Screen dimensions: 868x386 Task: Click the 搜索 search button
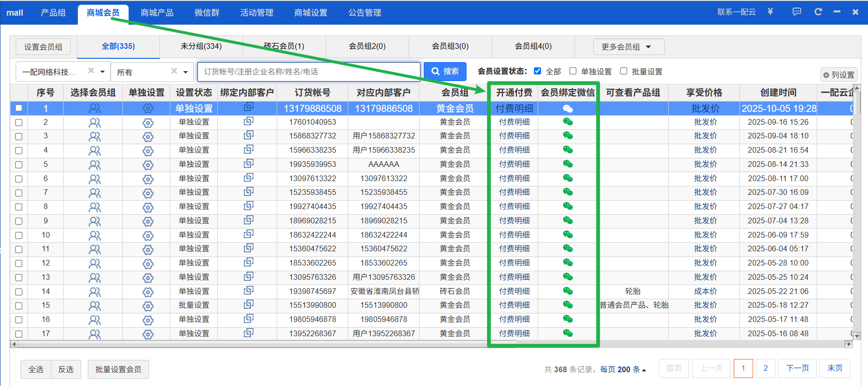445,72
